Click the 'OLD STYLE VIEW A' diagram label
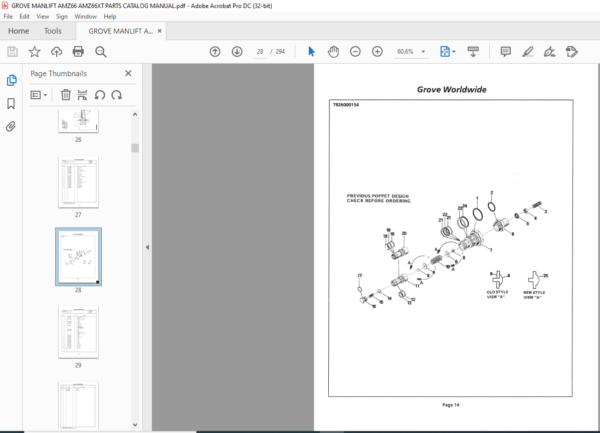Screen dimensions: 600x433 [x=497, y=295]
